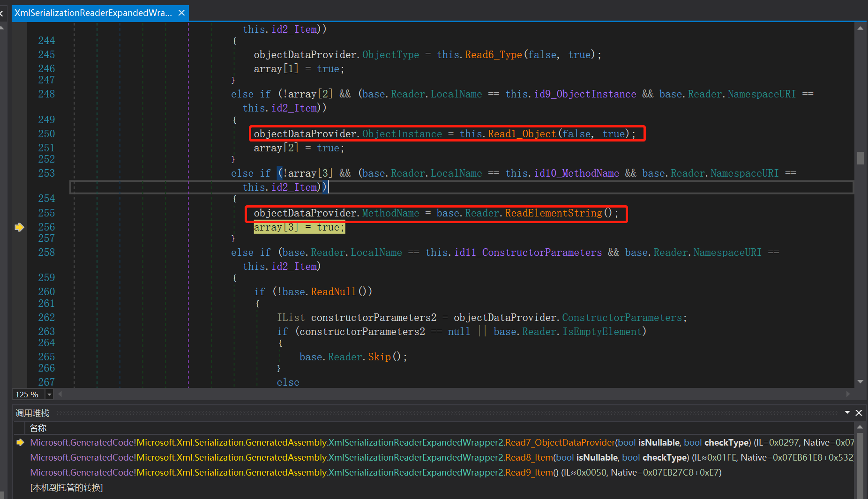Close the XmlSerializationReaderExpandedWra... tab
The image size is (868, 499).
182,13
